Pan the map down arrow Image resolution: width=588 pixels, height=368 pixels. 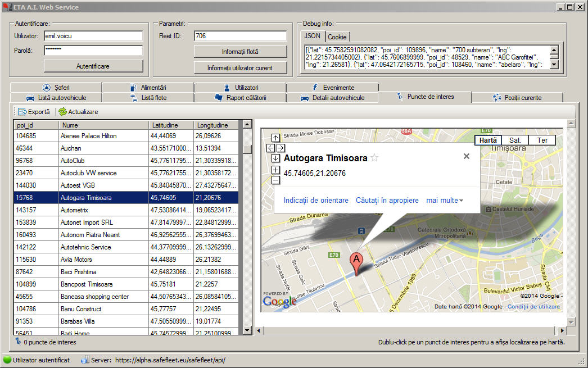click(275, 158)
